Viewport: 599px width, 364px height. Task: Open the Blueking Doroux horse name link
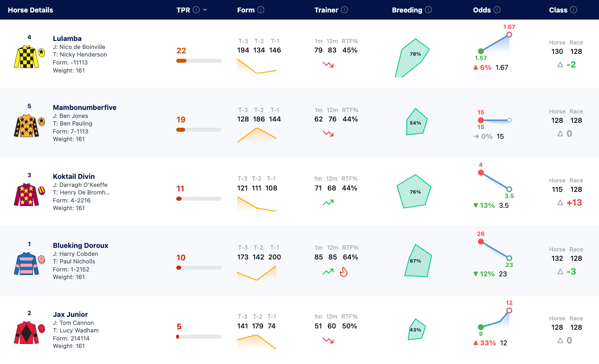(81, 245)
